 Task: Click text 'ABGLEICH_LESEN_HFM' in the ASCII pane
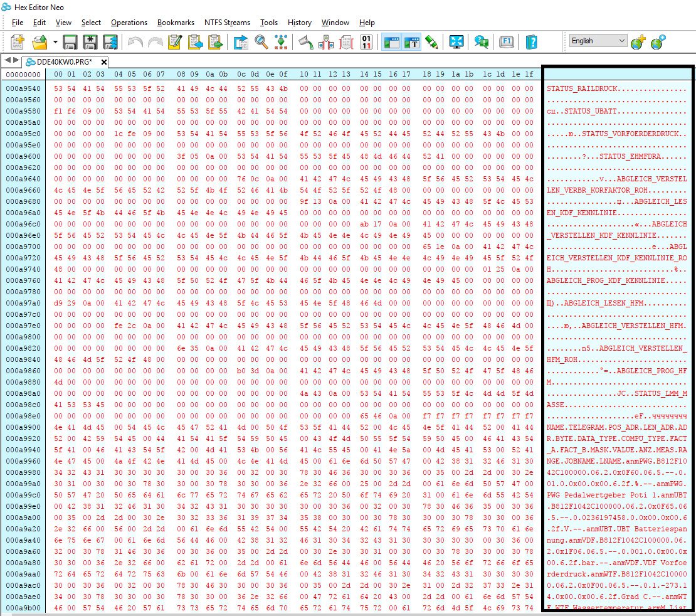tap(604, 304)
